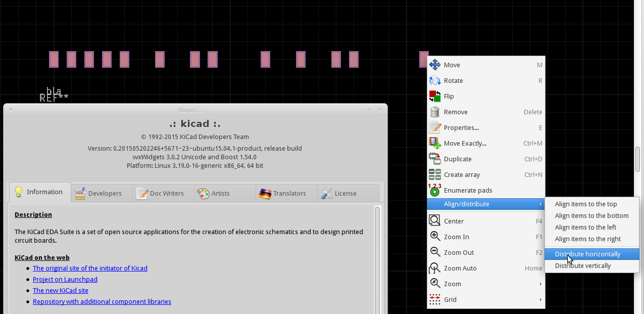Close the About window
This screenshot has height=314, width=644.
tap(380, 110)
